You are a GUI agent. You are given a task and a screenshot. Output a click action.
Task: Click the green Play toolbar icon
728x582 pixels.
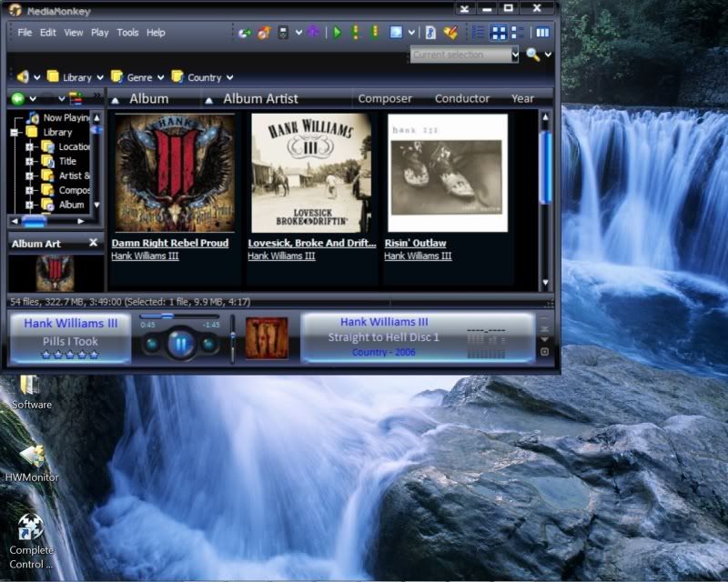(338, 33)
